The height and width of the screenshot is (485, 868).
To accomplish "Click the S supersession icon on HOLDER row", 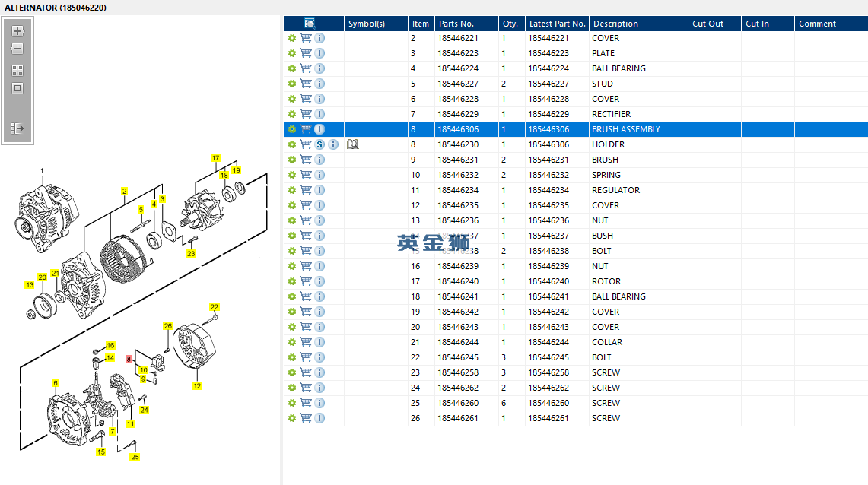I will pos(320,144).
